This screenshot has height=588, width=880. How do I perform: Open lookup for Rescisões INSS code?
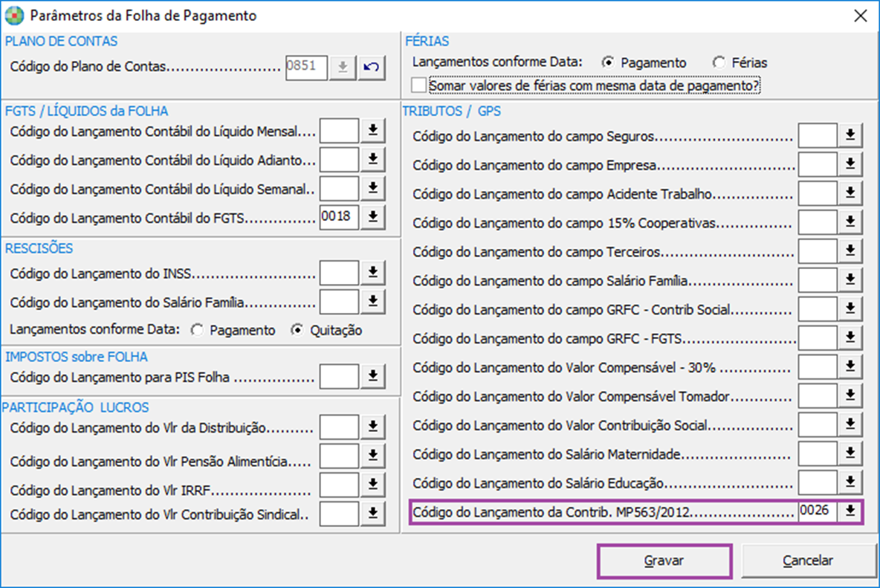372,273
